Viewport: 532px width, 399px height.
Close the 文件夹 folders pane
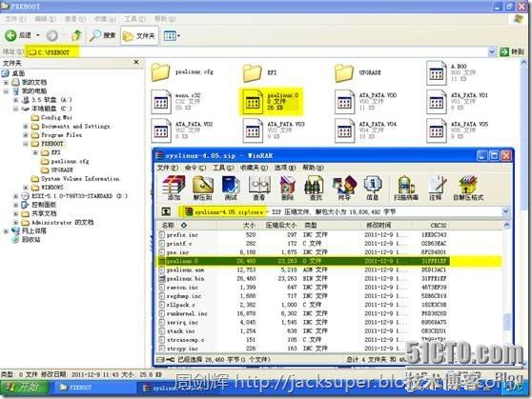click(136, 63)
